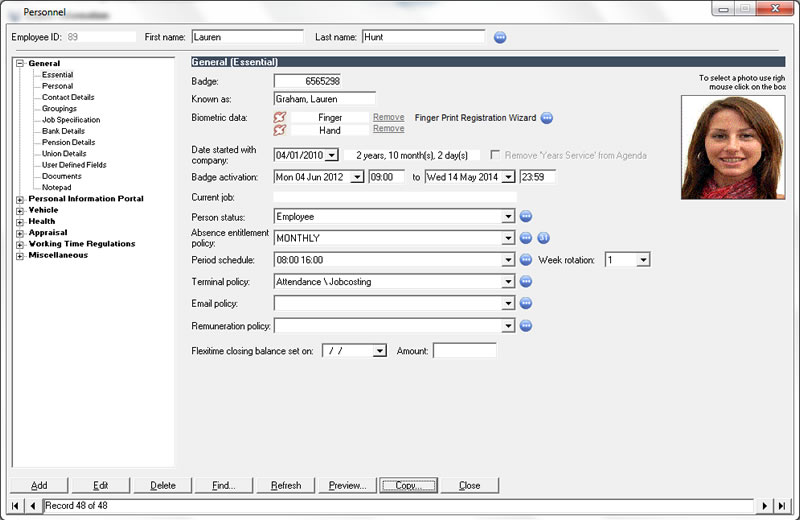The image size is (800, 520).
Task: Click the blue icon beside Person status
Action: 526,216
